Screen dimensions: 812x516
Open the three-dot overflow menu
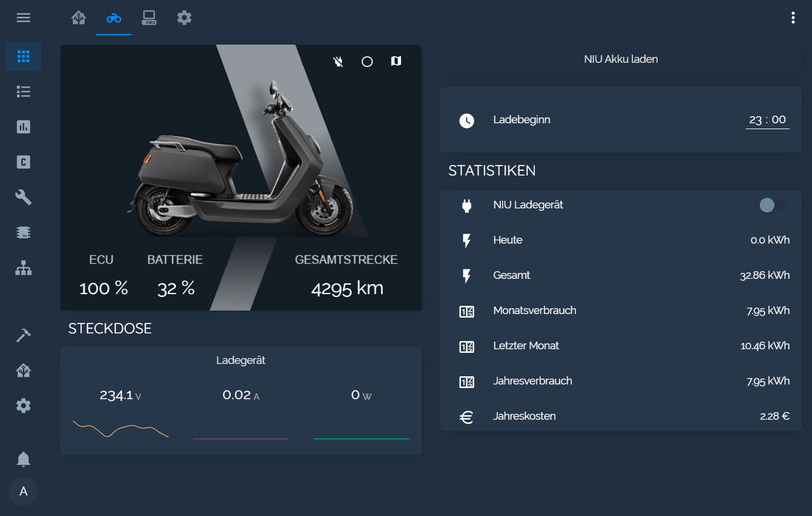click(793, 18)
